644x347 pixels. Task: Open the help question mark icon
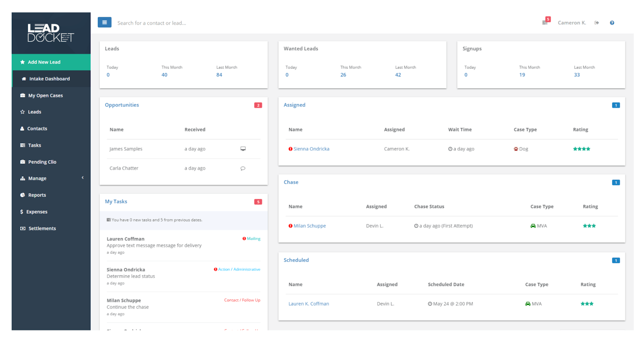(612, 23)
